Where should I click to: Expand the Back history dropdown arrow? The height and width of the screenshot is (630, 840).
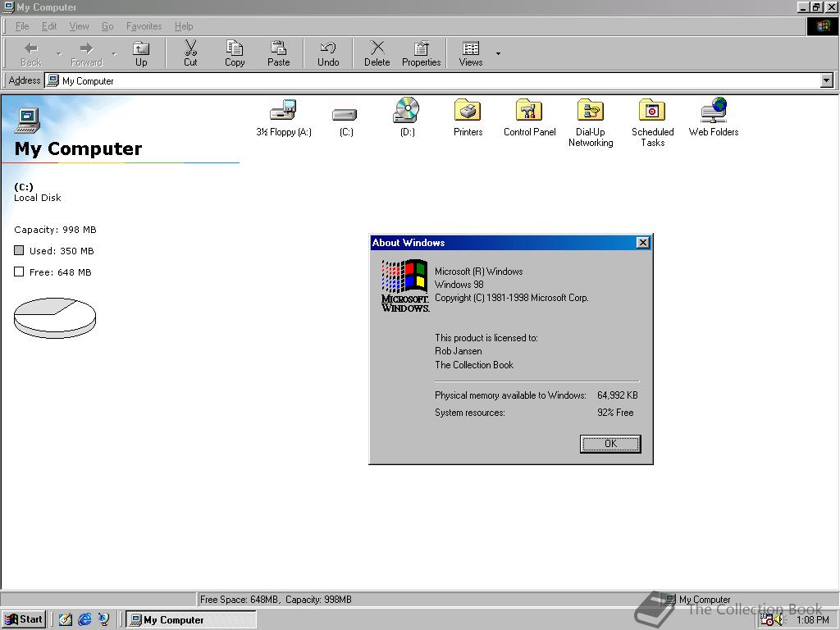click(x=58, y=54)
